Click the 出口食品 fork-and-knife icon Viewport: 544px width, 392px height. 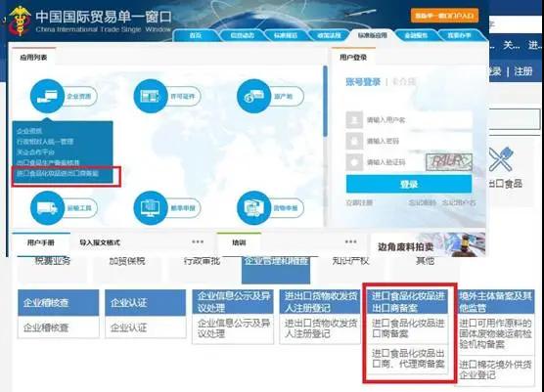click(501, 159)
